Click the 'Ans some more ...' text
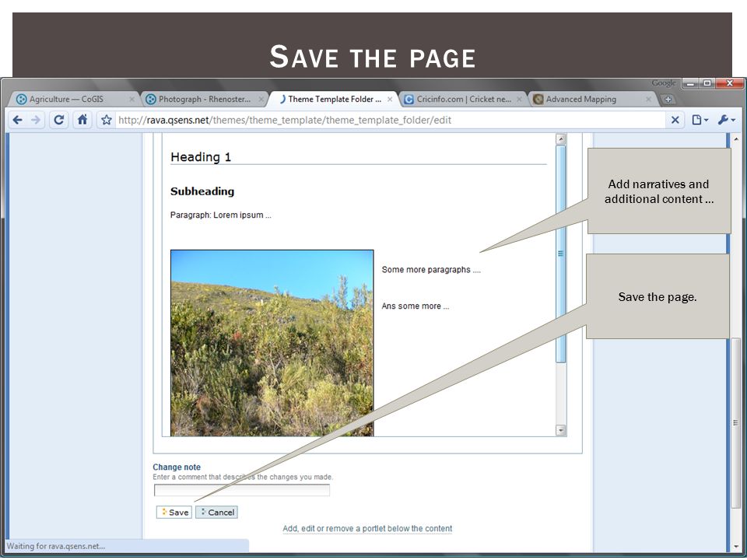Image resolution: width=747 pixels, height=560 pixels. click(x=415, y=306)
